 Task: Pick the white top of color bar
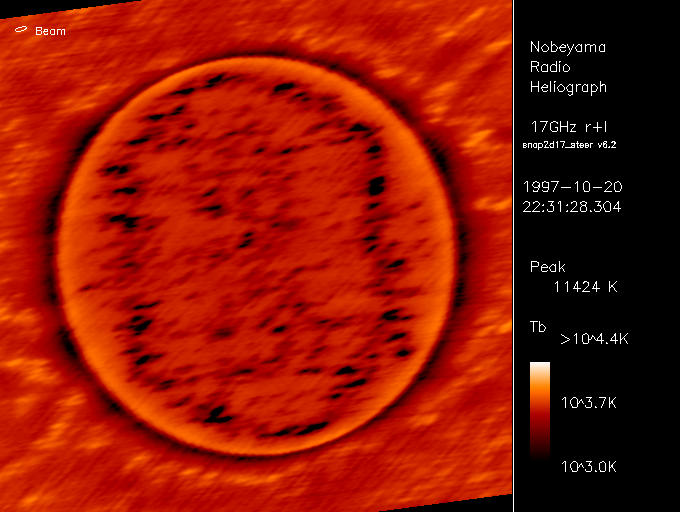(x=539, y=368)
